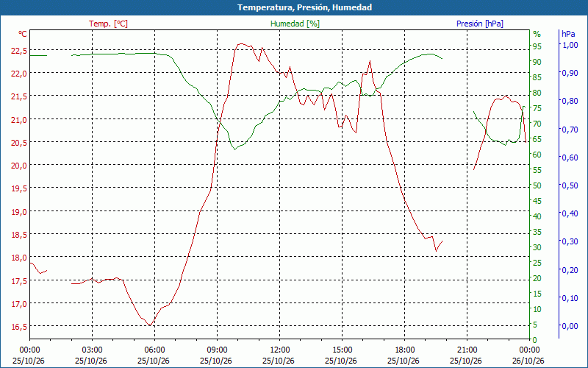588x368 pixels.
Task: Click the 03:00 time axis label
Action: click(92, 350)
